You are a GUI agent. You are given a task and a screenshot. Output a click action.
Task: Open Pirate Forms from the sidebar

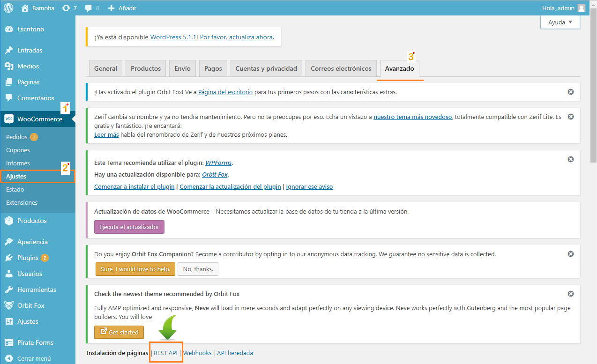[x=35, y=342]
